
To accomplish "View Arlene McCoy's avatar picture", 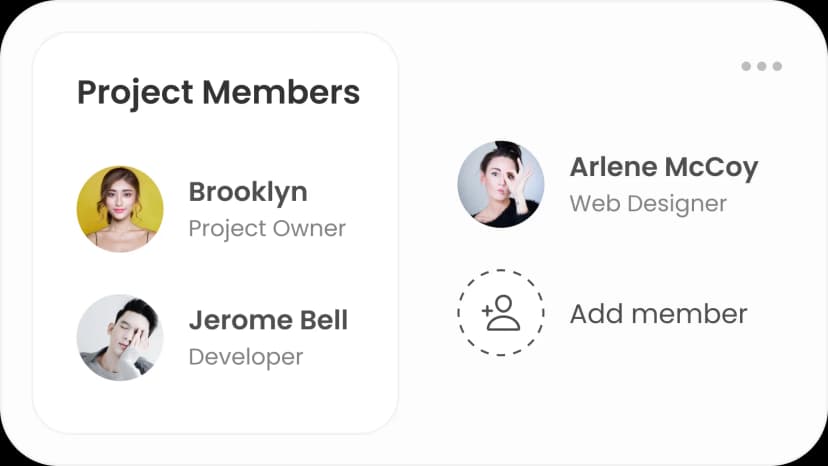I will point(501,184).
